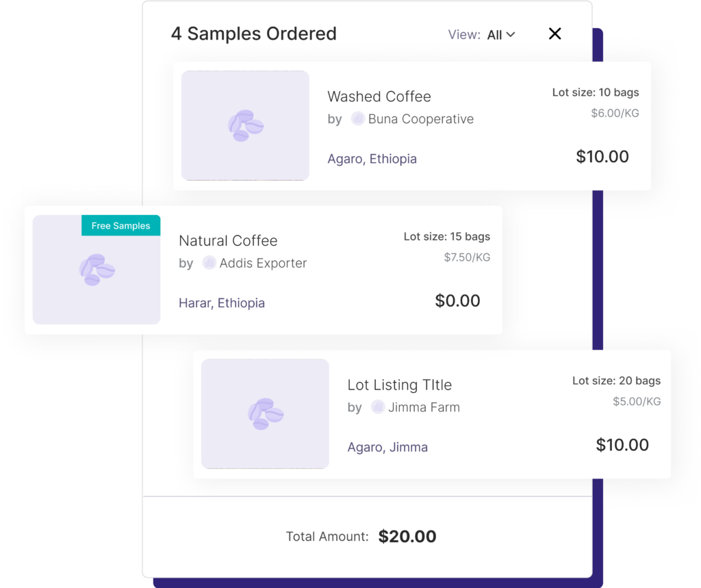The height and width of the screenshot is (588, 701).
Task: Visit the Buna Cooperative seller name
Action: [421, 118]
